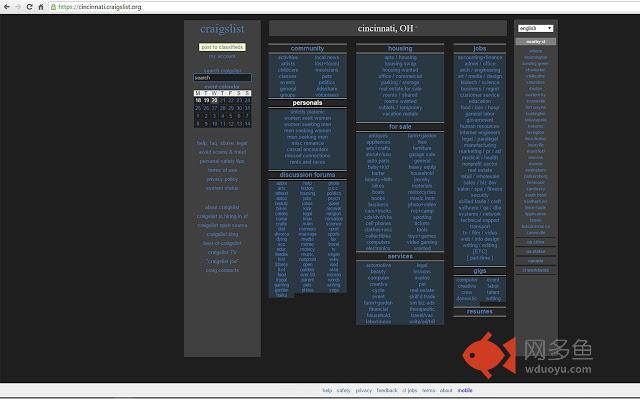640x400 pixels.
Task: Open about craigslist link
Action: [222, 207]
